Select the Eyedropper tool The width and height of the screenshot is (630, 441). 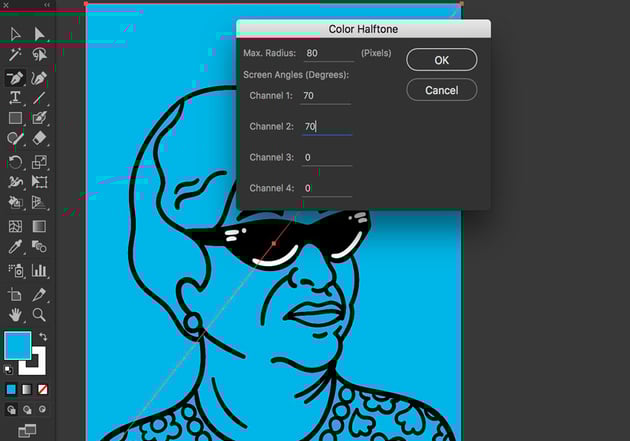[15, 247]
